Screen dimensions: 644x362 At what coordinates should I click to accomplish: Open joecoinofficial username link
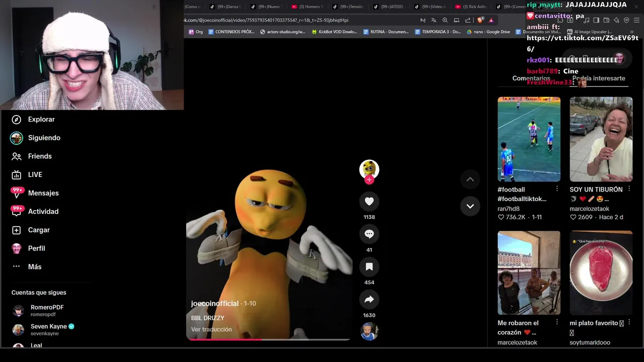click(215, 304)
